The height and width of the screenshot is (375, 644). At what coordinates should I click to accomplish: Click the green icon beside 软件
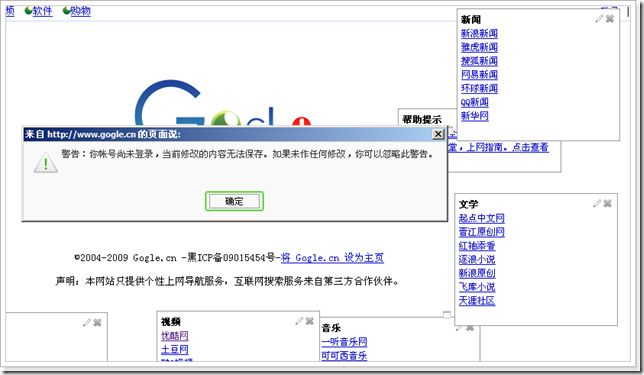tap(28, 11)
